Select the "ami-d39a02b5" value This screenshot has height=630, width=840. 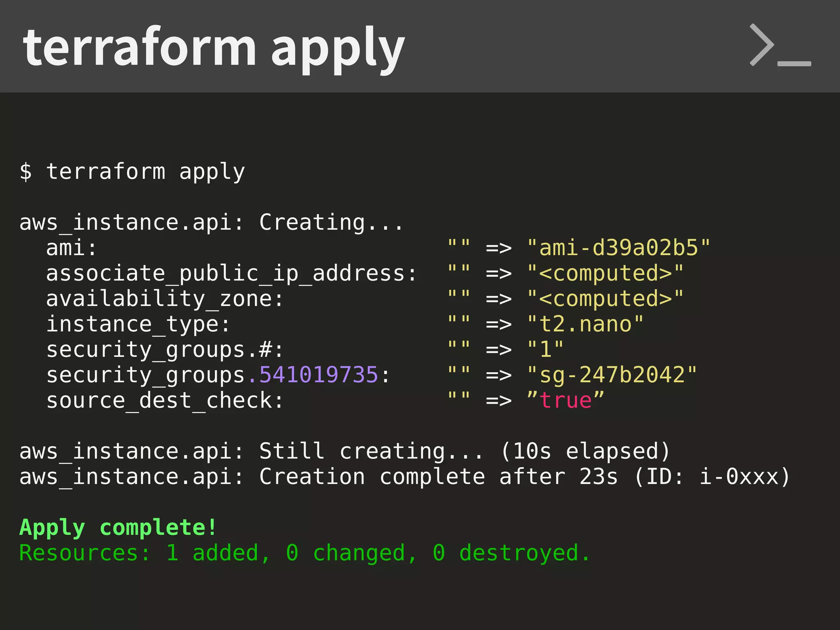click(619, 248)
